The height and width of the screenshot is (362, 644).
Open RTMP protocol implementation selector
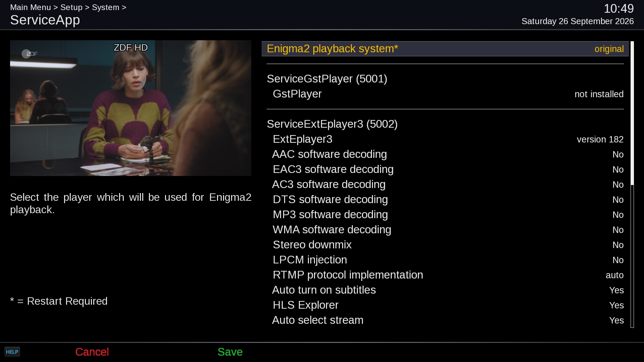tap(445, 275)
